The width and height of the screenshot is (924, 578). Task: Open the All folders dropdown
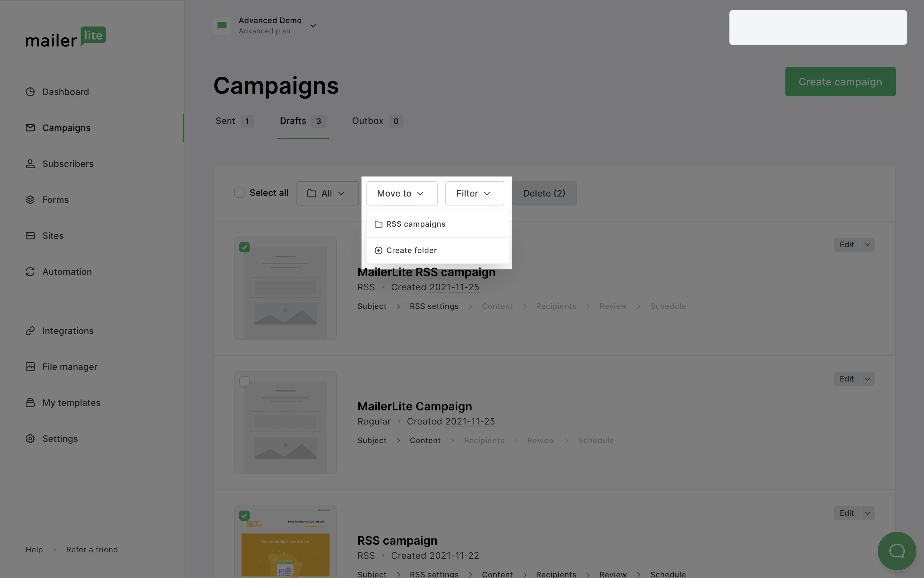tap(327, 193)
